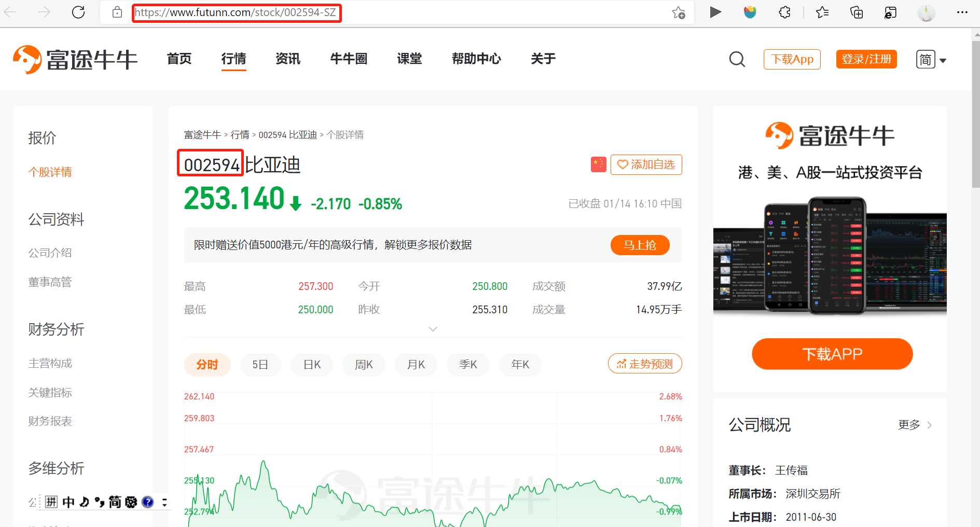Viewport: 980px width, 527px height.
Task: Open the Sogou IME help question-mark icon
Action: pyautogui.click(x=147, y=502)
